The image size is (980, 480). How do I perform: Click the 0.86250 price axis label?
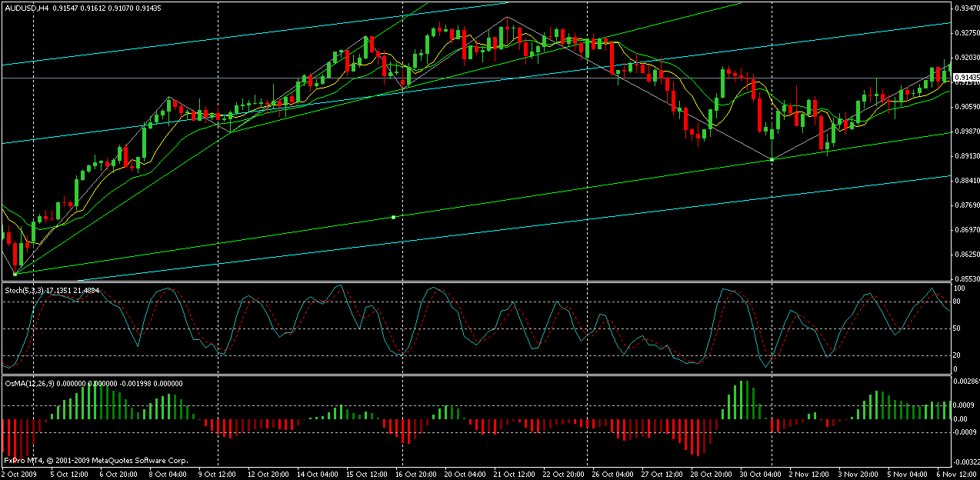(966, 254)
